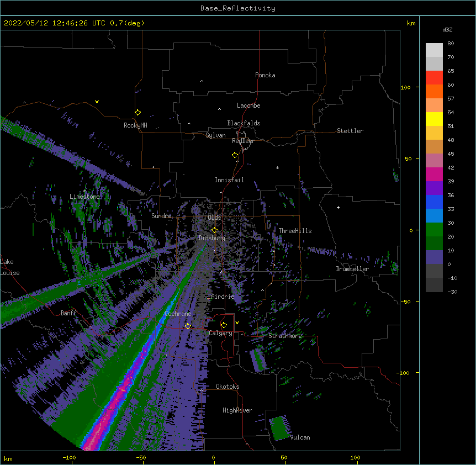Click the Strathmore city label

click(x=285, y=336)
